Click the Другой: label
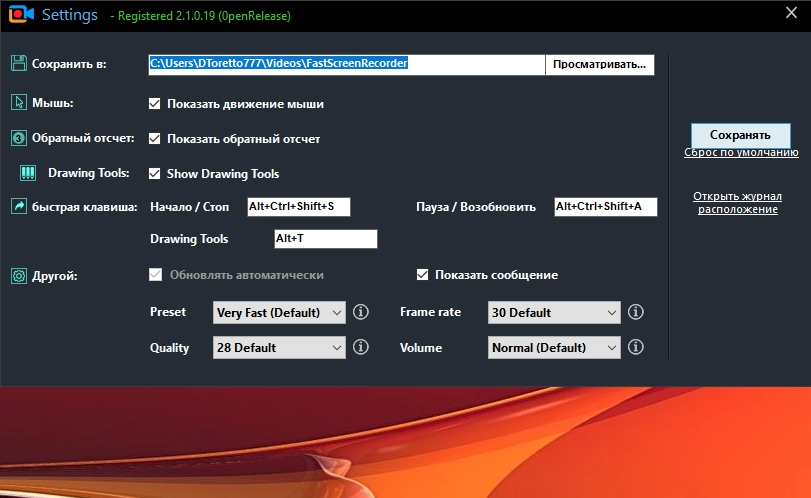 click(55, 276)
